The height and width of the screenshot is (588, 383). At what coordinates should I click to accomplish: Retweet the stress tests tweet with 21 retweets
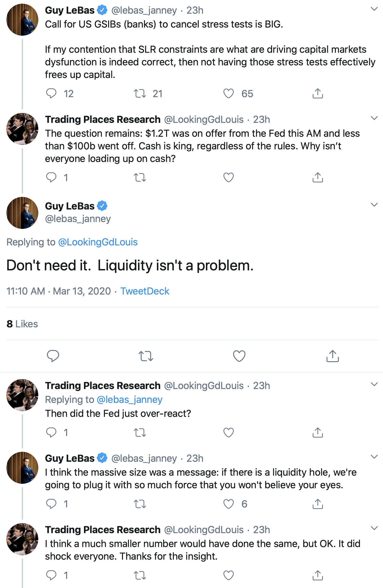(140, 93)
